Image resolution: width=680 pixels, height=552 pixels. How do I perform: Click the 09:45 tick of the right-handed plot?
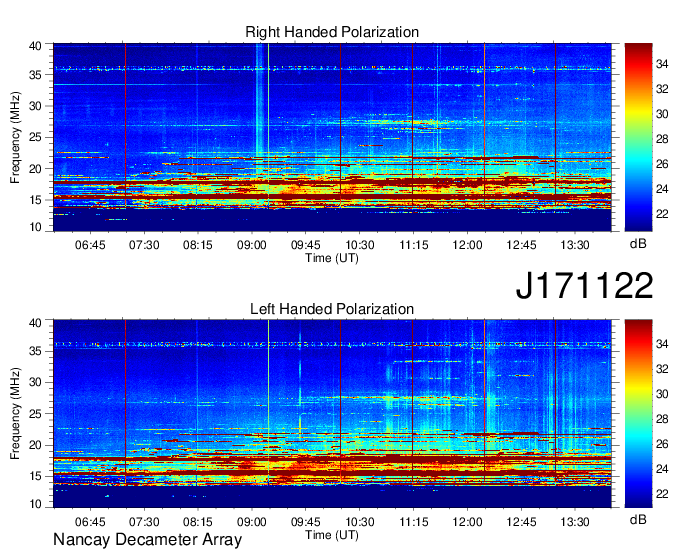(305, 245)
